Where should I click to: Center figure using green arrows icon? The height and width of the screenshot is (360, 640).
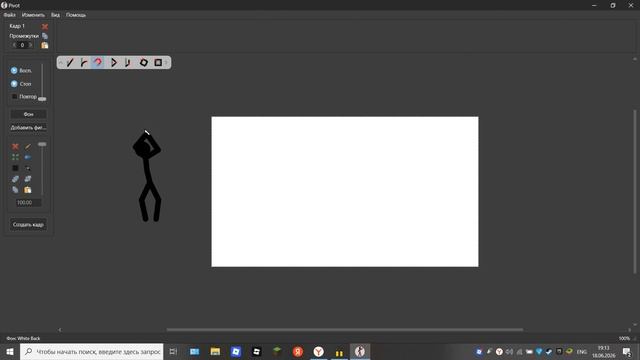[15, 157]
